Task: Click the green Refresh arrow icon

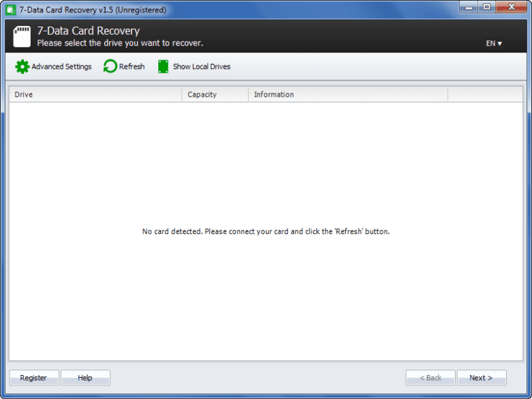Action: [110, 66]
